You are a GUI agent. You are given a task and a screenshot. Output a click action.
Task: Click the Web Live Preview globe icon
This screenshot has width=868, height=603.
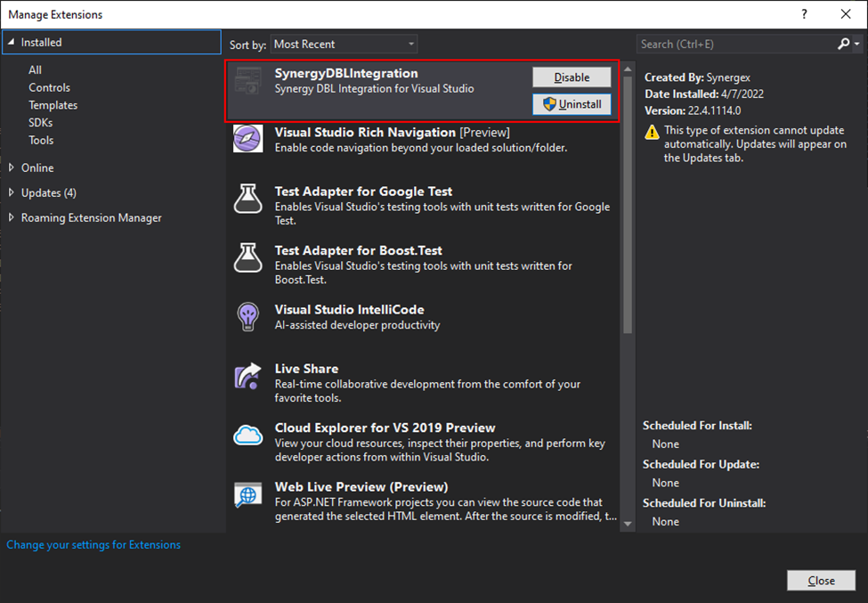pyautogui.click(x=248, y=494)
